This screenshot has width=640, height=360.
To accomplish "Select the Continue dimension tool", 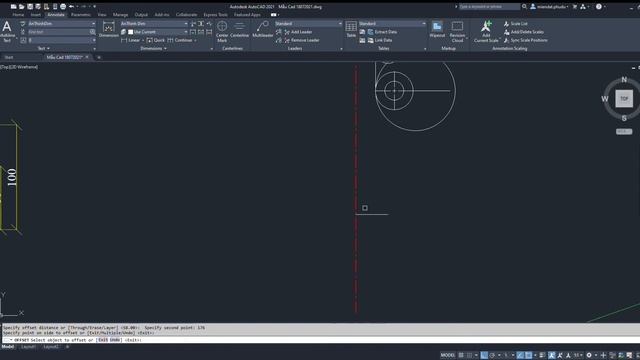I will 180,40.
